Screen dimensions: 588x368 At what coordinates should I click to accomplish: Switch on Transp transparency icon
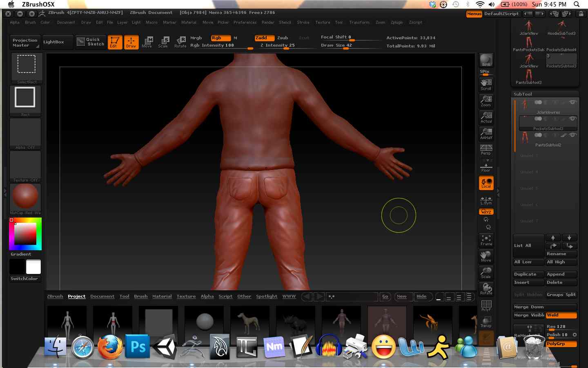[x=486, y=322]
